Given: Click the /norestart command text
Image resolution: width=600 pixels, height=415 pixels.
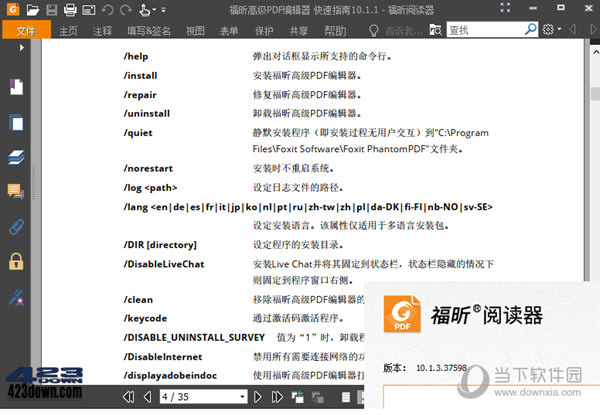Looking at the screenshot, I should (148, 169).
